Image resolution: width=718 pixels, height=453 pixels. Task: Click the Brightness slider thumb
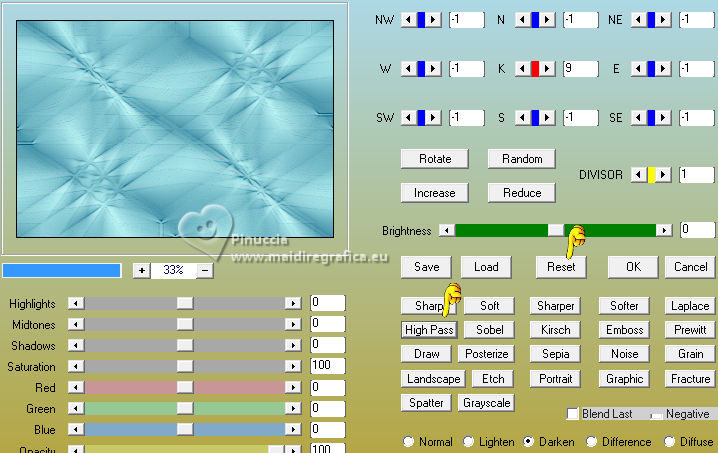pos(556,230)
